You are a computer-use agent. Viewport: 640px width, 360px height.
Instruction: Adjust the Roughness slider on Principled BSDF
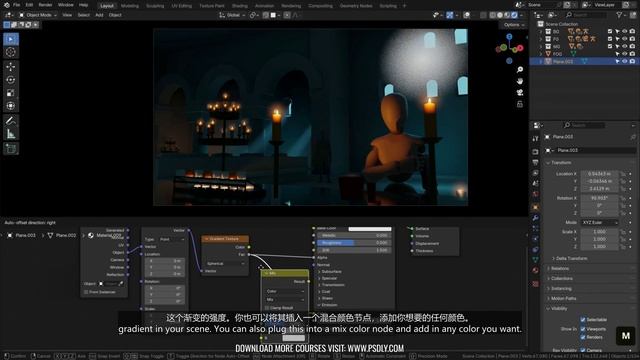(x=354, y=243)
